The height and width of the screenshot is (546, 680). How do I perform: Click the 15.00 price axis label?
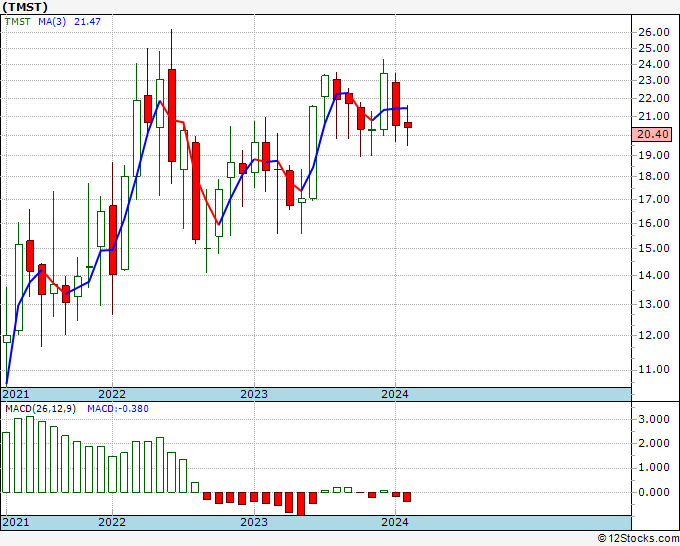point(654,248)
